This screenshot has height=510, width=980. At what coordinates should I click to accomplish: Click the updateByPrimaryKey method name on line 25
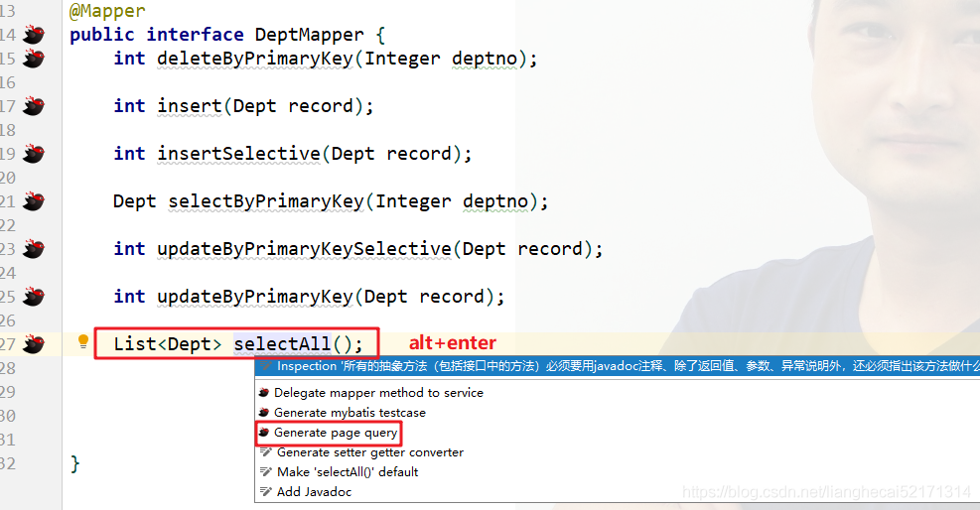click(255, 297)
